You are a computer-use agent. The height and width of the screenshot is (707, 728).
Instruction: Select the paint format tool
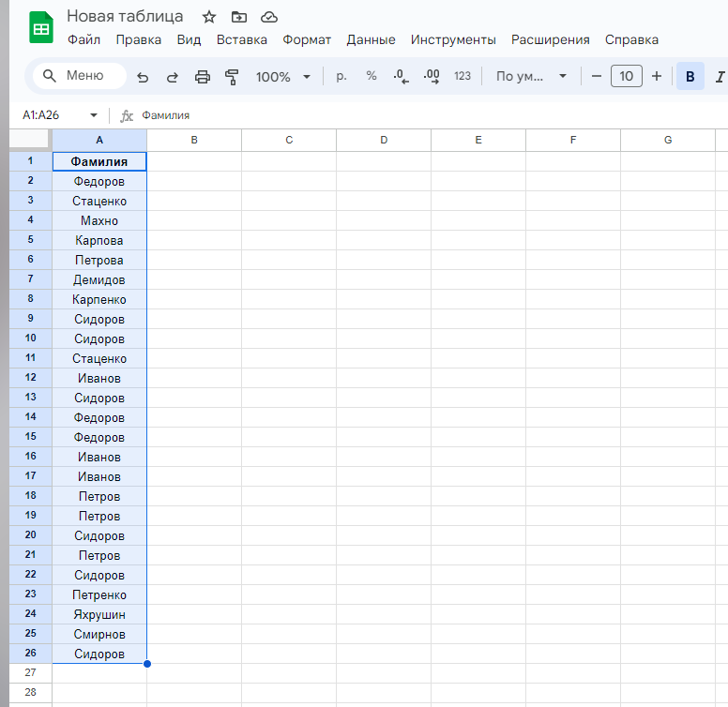click(x=232, y=77)
